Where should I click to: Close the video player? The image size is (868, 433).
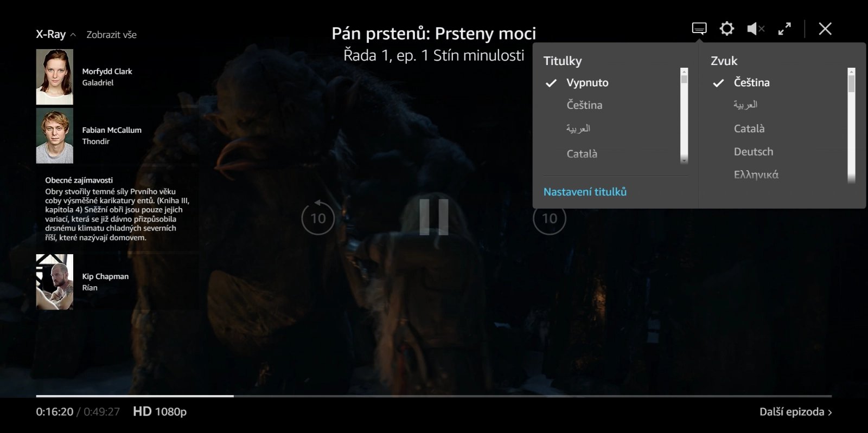tap(825, 29)
